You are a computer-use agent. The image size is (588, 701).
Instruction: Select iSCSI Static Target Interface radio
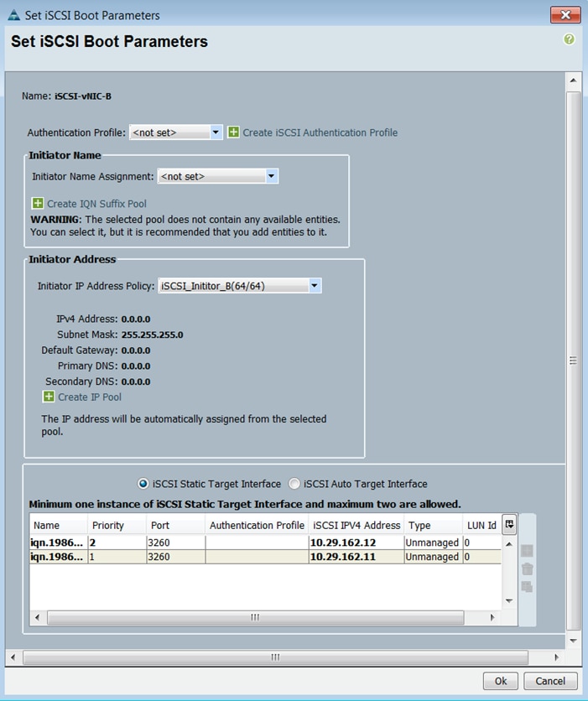(143, 484)
